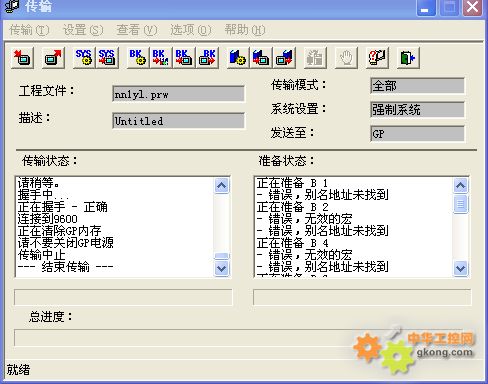Select the 正在握手 - 正确 log line
488x384 pixels.
coord(63,207)
